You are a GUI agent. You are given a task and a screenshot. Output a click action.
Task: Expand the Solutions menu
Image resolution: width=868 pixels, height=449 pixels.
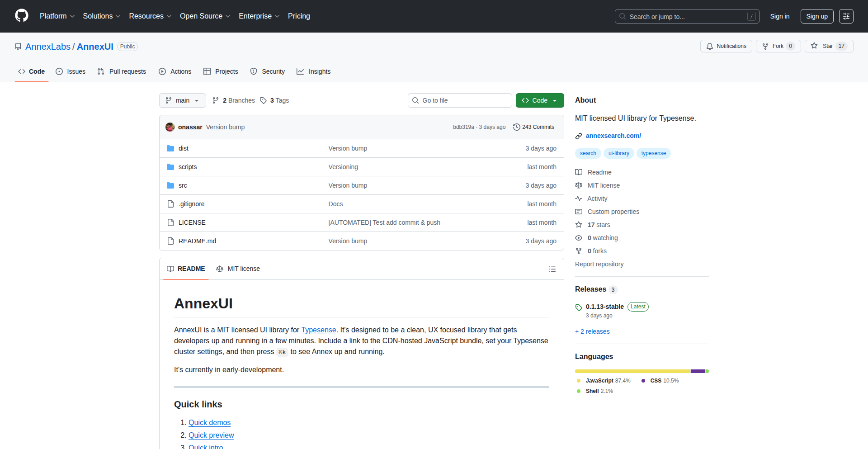[102, 16]
